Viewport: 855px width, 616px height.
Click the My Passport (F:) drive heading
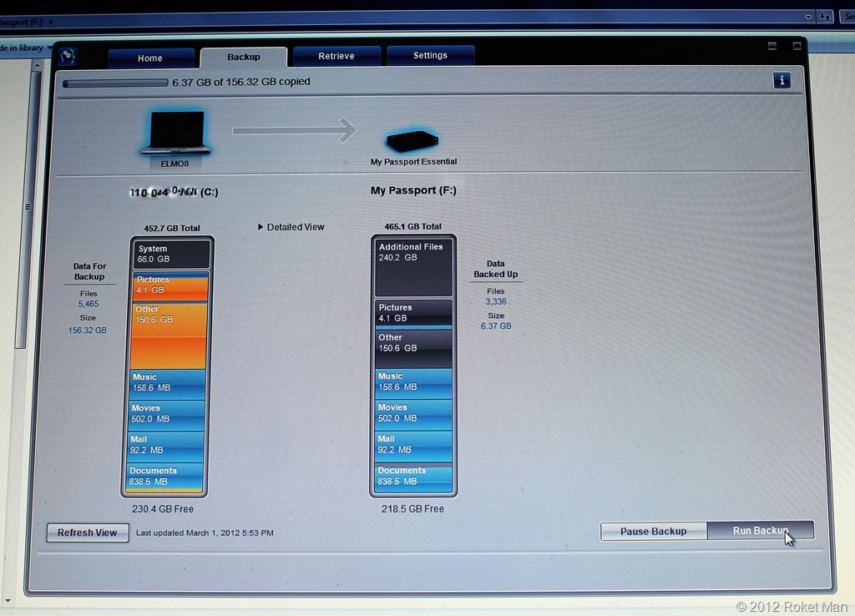(x=413, y=190)
